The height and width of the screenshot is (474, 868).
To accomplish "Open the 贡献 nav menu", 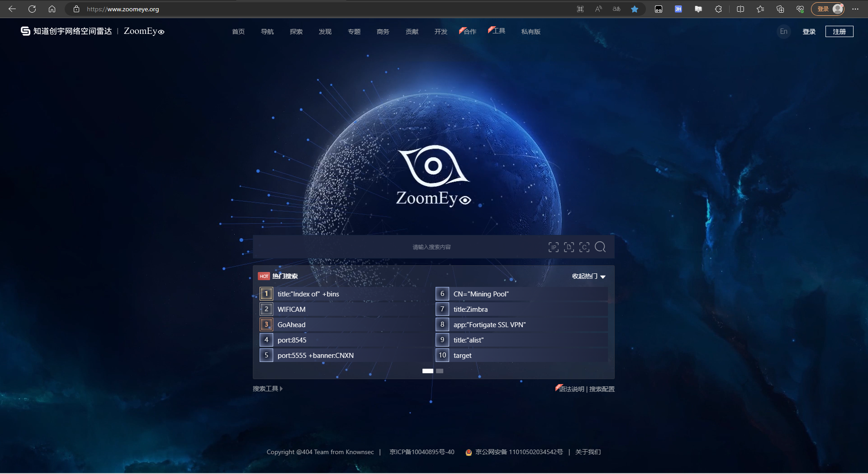I will coord(412,32).
